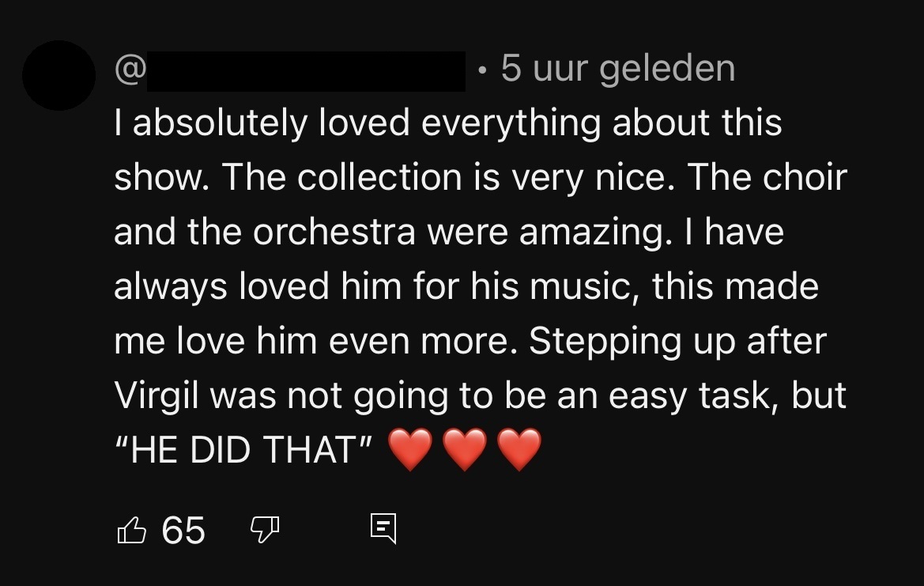Click the "5 uur geleden" timestamp
Image resolution: width=924 pixels, height=586 pixels.
[x=618, y=69]
